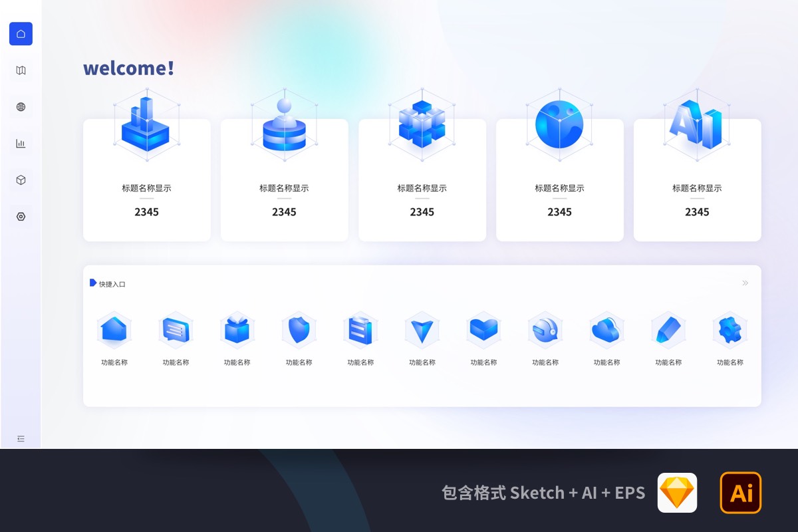The width and height of the screenshot is (798, 532).
Task: Click the cube icon in sidebar
Action: (x=21, y=180)
